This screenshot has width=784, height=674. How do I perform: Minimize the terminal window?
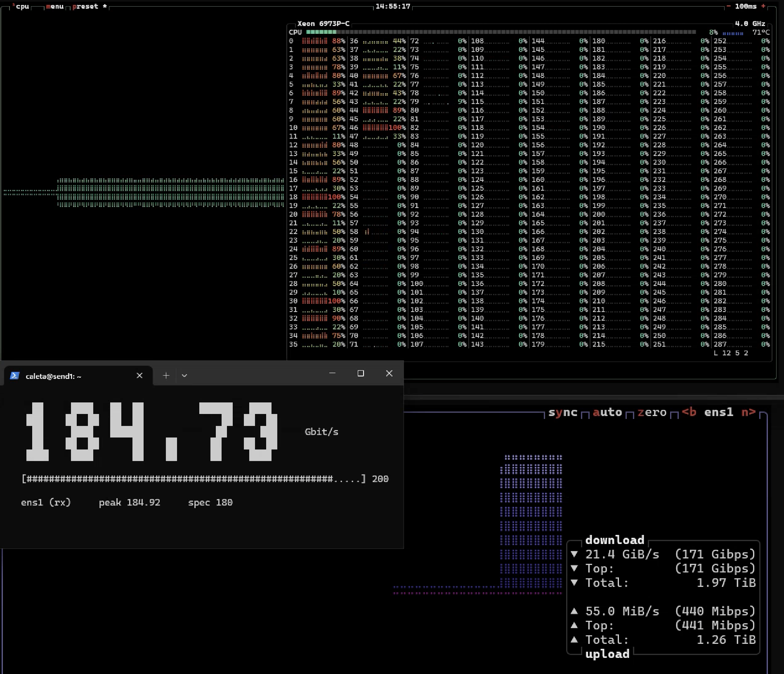pos(332,373)
